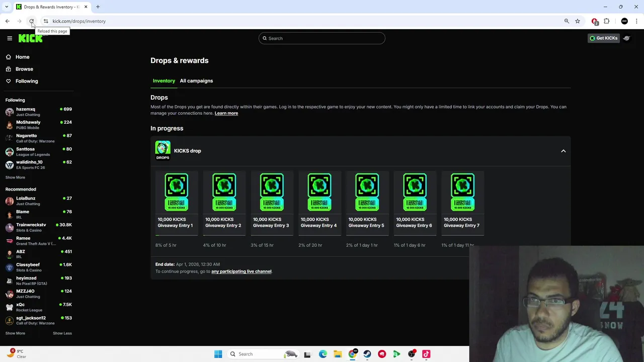The width and height of the screenshot is (644, 362).
Task: Click the '3% of 15 hr' progress text
Action: click(262, 245)
